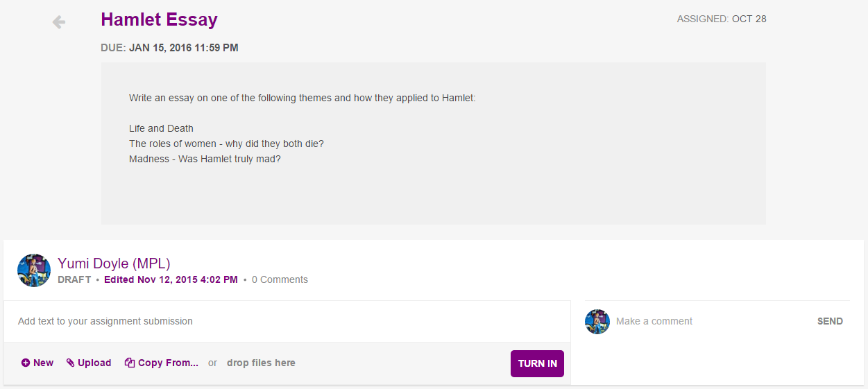Open the 0 Comments link
Screen dimensions: 868x389
point(280,279)
